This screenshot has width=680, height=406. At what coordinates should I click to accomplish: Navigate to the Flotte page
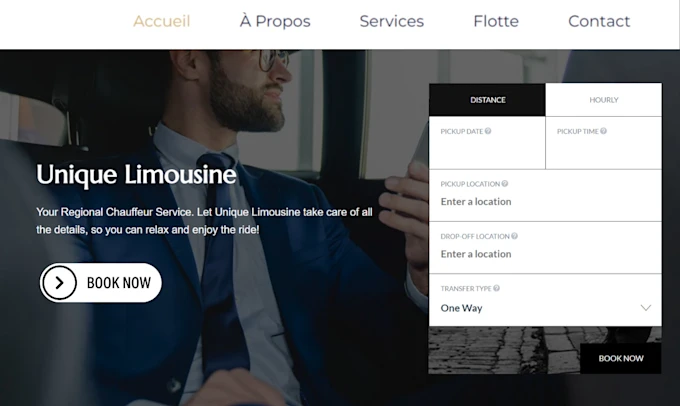[x=496, y=21]
